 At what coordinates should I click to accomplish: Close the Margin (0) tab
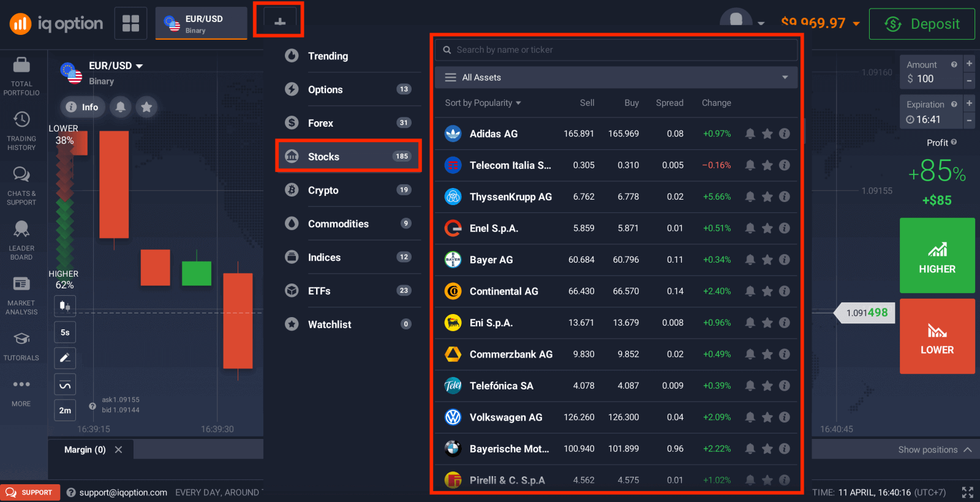119,449
